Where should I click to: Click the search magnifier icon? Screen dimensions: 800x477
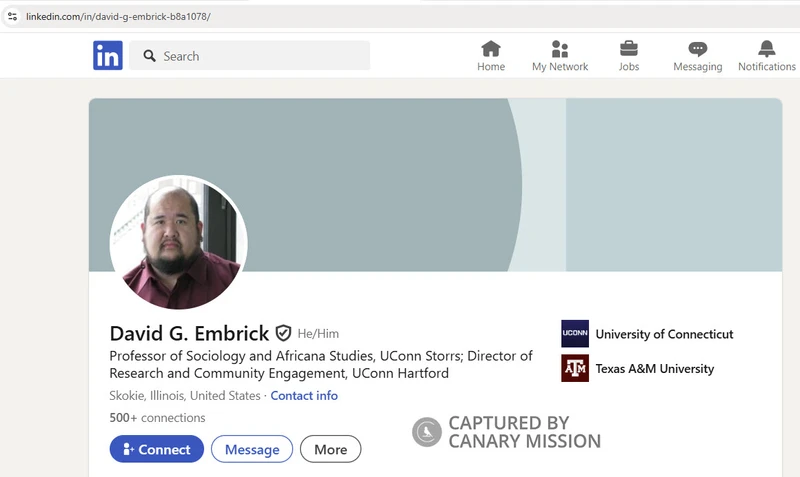(149, 56)
